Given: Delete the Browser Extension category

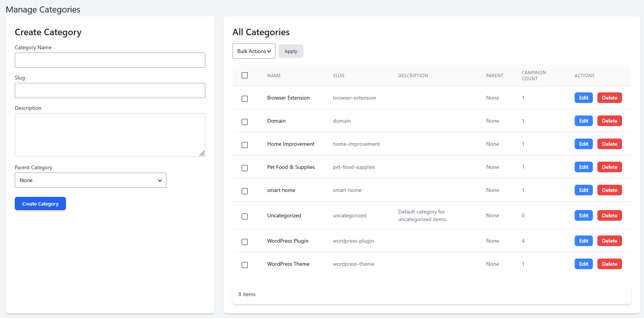Looking at the screenshot, I should [x=610, y=98].
